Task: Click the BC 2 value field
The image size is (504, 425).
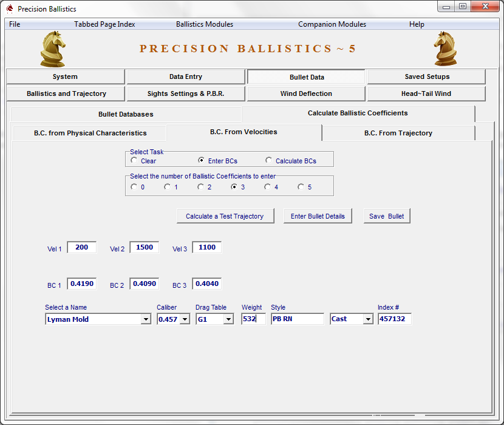Action: point(145,284)
